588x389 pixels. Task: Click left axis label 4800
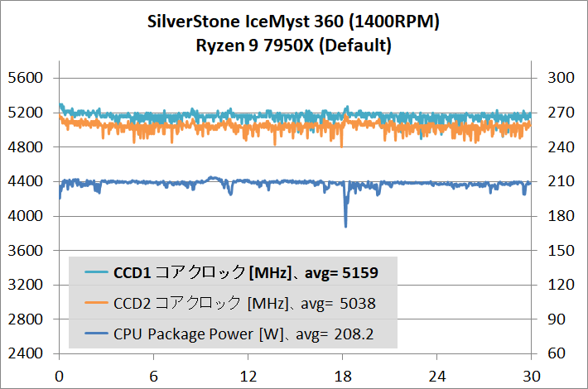coord(26,146)
